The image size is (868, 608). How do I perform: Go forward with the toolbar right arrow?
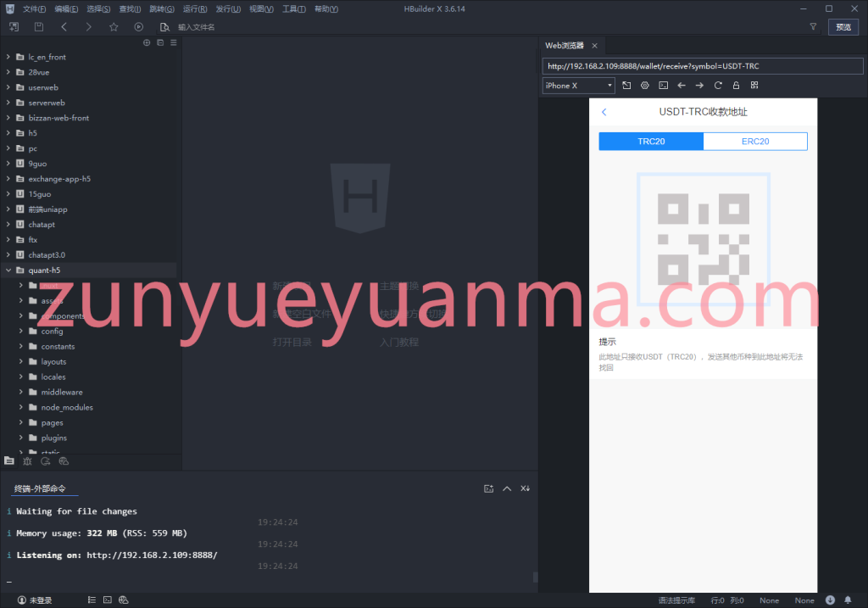point(88,26)
